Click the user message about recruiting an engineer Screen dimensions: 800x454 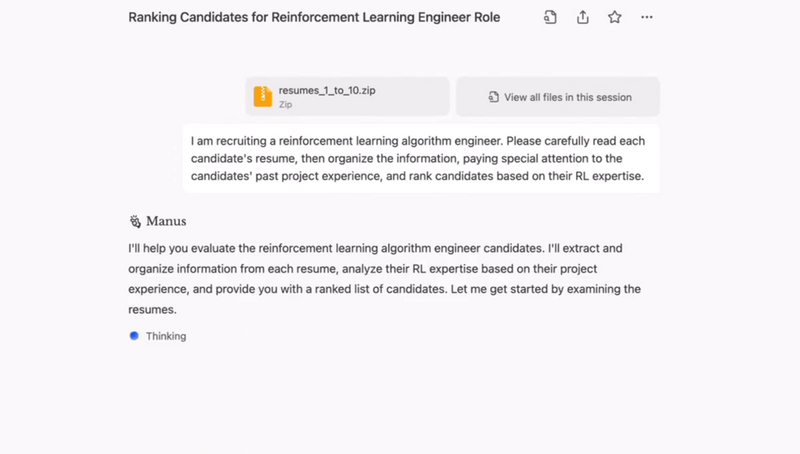pyautogui.click(x=420, y=159)
